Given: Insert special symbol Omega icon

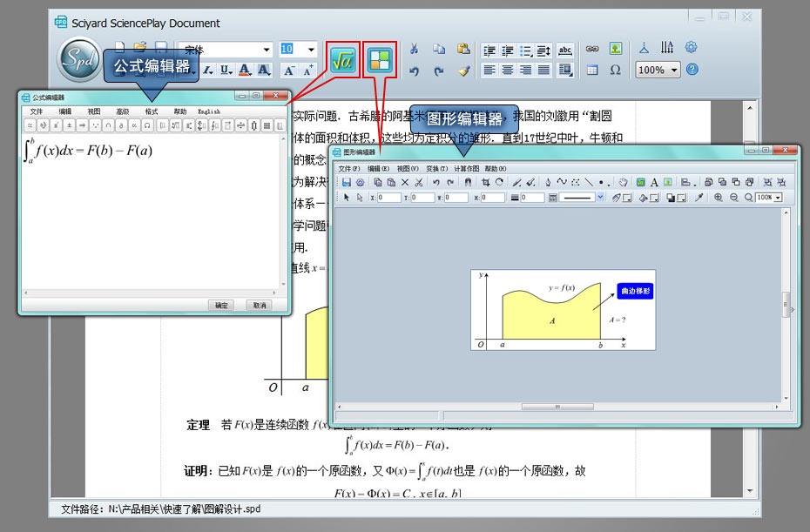Looking at the screenshot, I should pos(615,70).
